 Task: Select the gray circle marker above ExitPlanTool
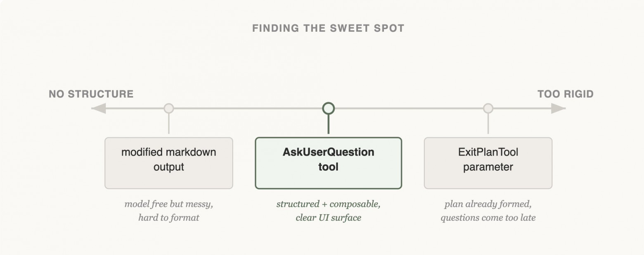[488, 108]
